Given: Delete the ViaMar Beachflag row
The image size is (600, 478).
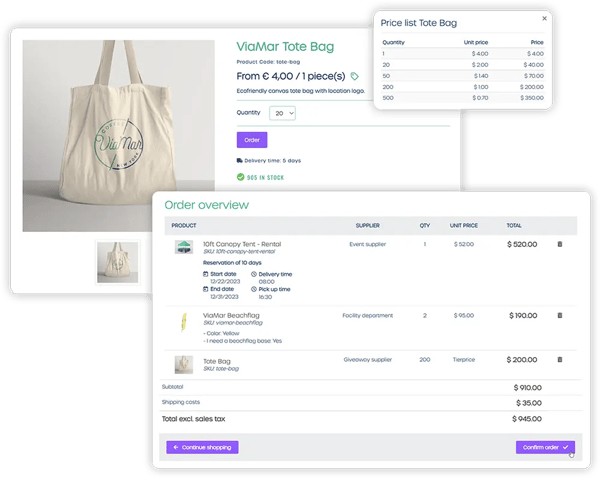Looking at the screenshot, I should click(x=560, y=315).
